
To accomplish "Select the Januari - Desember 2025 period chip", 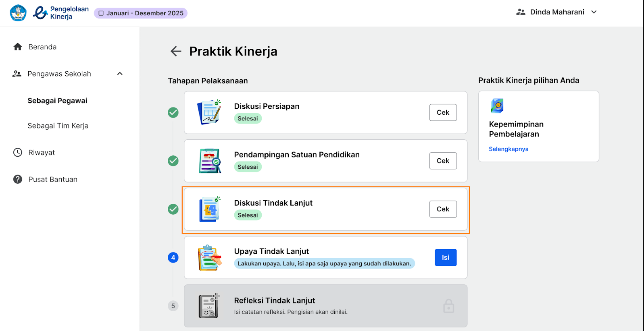I will (141, 13).
